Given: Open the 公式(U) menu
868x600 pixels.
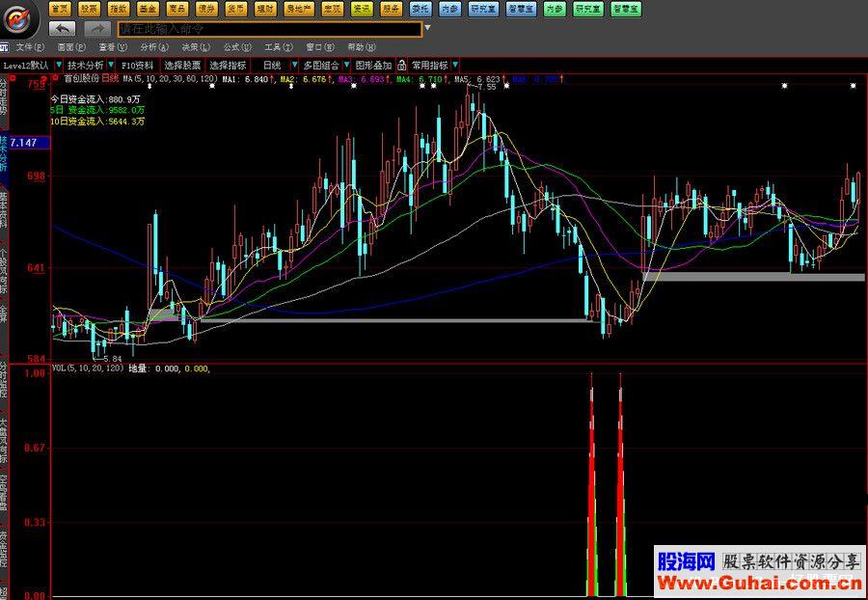Looking at the screenshot, I should [x=237, y=47].
